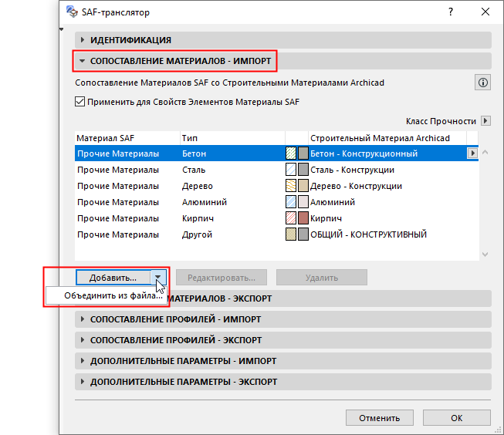Open the Добавить button dropdown arrow
504x435 pixels.
157,278
